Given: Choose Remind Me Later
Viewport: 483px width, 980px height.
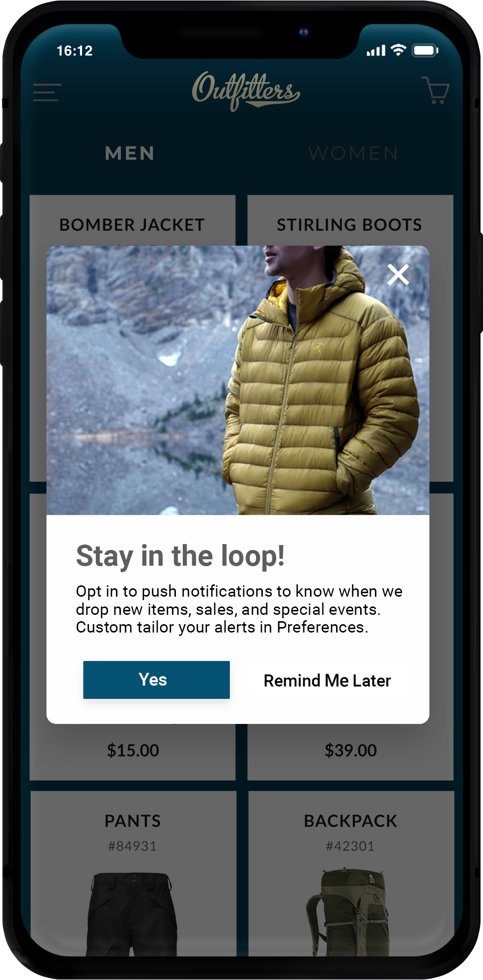Looking at the screenshot, I should point(327,681).
